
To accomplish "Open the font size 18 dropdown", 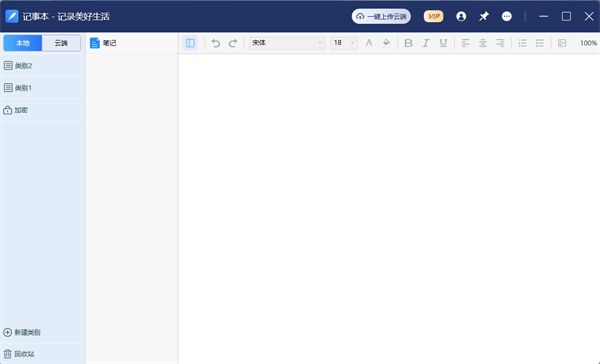I will coord(344,43).
